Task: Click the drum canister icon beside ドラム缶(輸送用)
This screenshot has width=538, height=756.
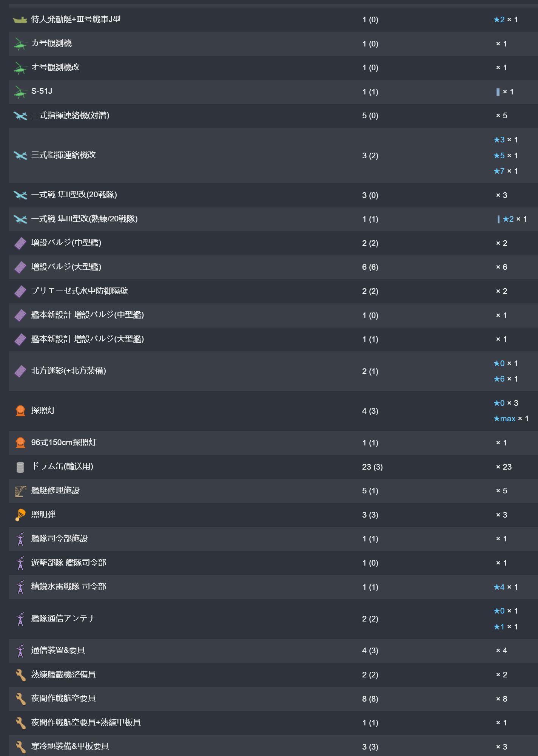Action: [20, 467]
